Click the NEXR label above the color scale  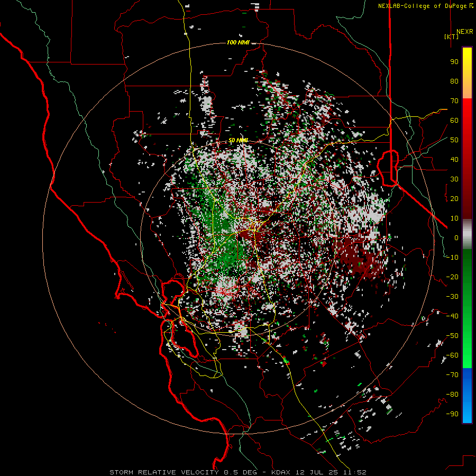click(465, 32)
